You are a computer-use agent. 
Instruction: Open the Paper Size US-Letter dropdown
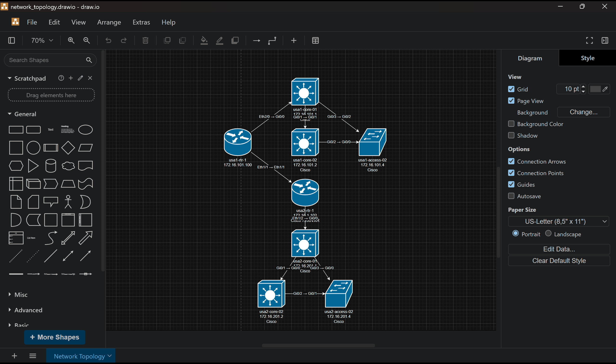click(558, 221)
